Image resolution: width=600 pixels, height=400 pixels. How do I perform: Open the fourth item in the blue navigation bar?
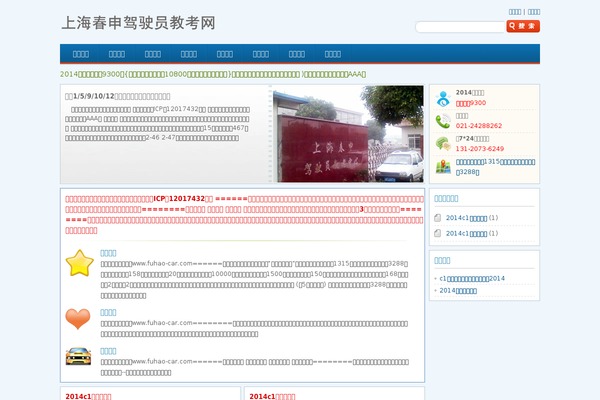(x=189, y=54)
